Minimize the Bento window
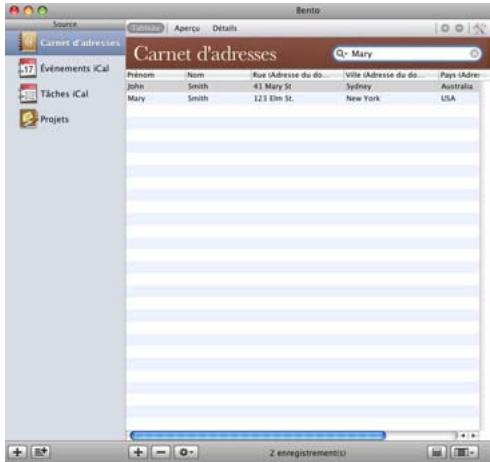The height and width of the screenshot is (462, 490). coord(28,11)
